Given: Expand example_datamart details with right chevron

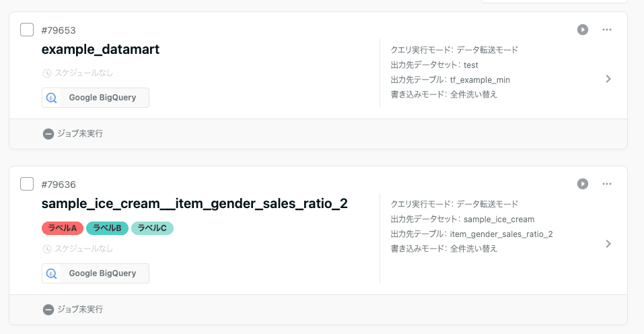Looking at the screenshot, I should 608,79.
